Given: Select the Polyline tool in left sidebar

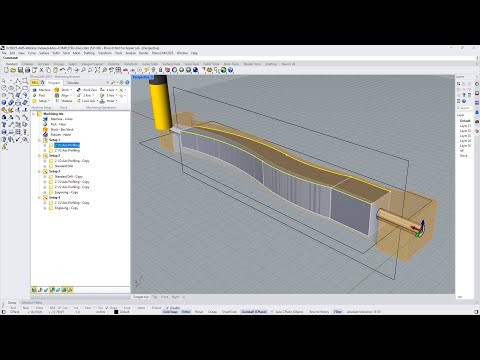Looking at the screenshot, I should pyautogui.click(x=18, y=81).
